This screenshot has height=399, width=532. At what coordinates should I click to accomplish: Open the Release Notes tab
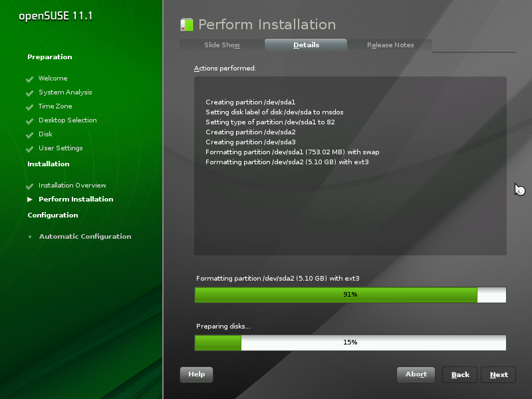[390, 45]
